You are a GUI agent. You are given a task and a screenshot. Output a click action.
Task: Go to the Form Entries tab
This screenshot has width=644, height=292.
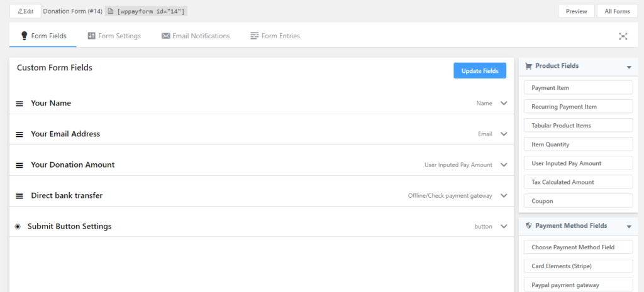point(275,36)
